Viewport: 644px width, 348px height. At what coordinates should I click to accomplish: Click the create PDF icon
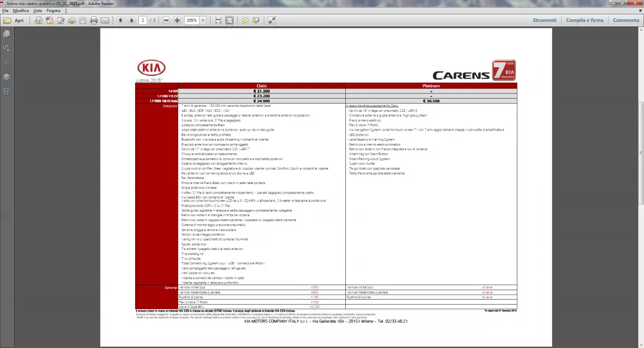pyautogui.click(x=49, y=20)
